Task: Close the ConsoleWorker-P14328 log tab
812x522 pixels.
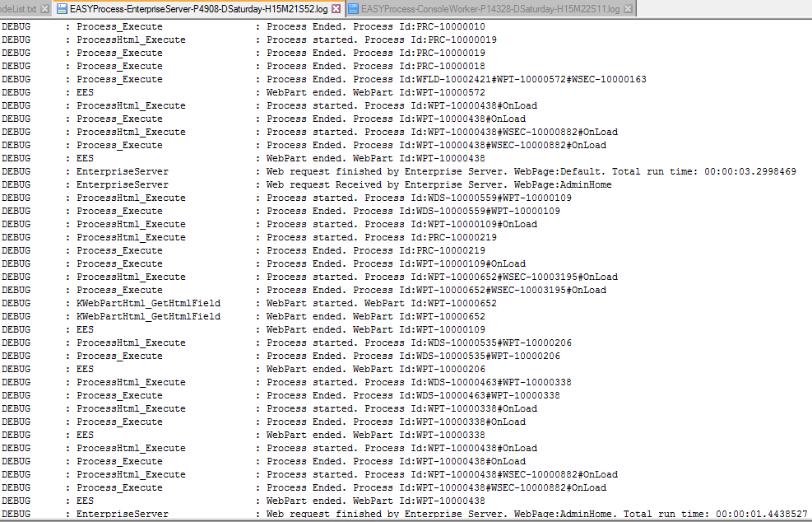Action: [628, 9]
